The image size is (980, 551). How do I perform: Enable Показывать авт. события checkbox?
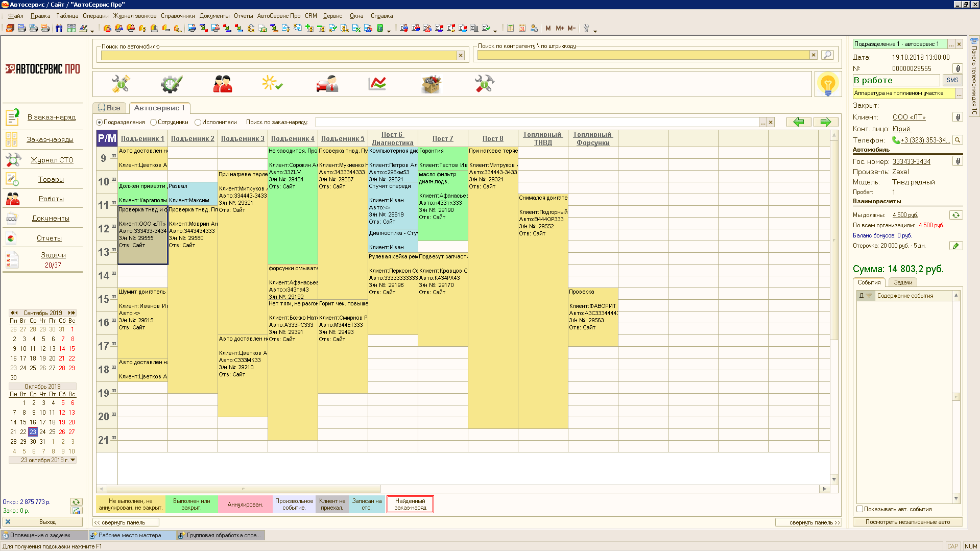[860, 509]
